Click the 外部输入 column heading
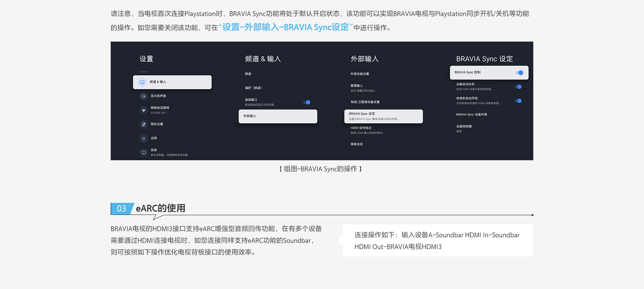 coord(365,59)
